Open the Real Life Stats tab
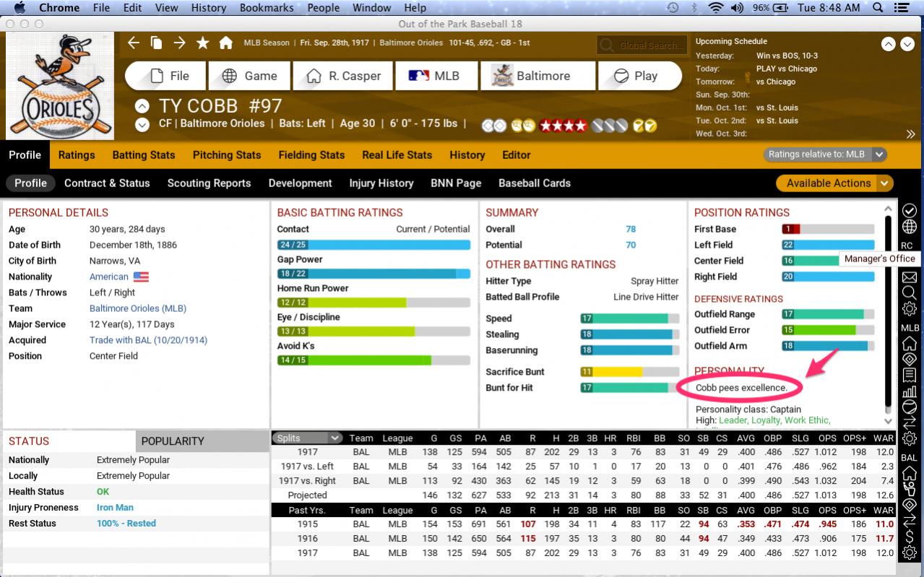924x577 pixels. (x=397, y=155)
